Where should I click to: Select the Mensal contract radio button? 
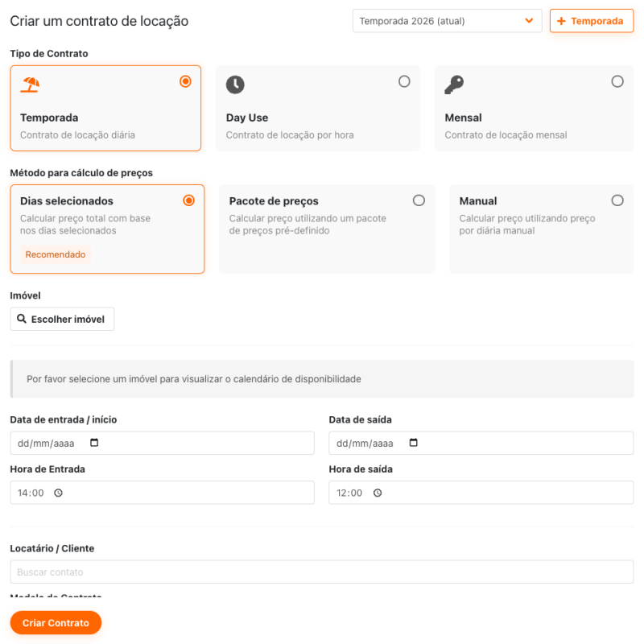[617, 81]
